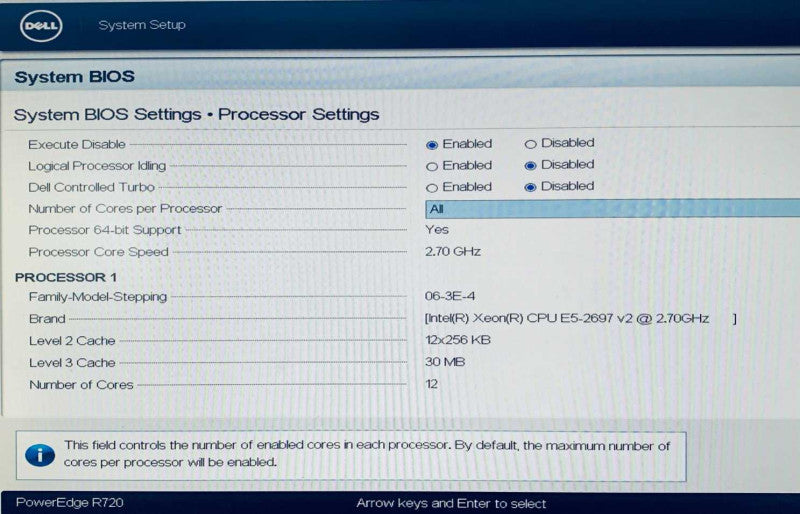
Task: Click the PowerEdge R720 model text
Action: [x=69, y=502]
